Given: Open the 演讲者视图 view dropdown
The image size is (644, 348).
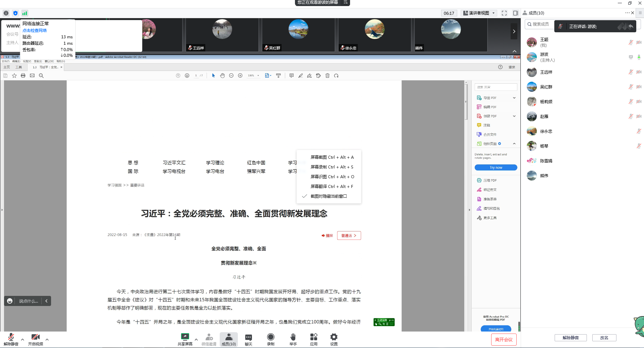Looking at the screenshot, I should pos(479,13).
